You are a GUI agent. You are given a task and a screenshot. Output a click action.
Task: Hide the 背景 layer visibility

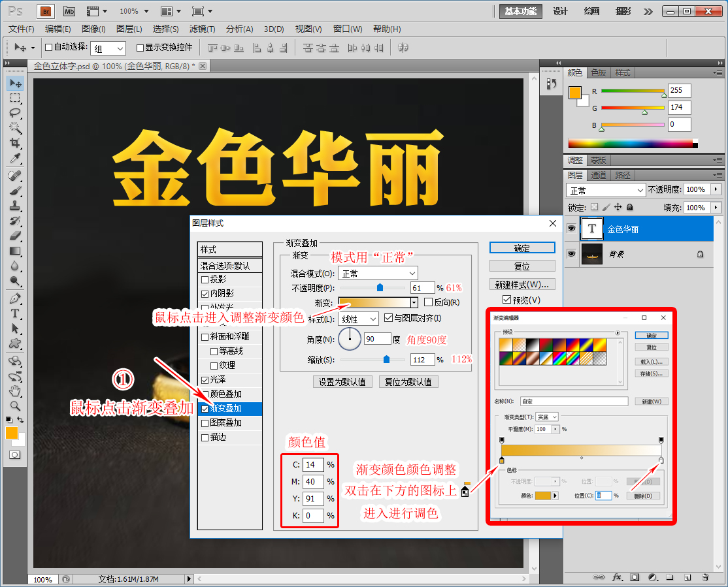(571, 254)
